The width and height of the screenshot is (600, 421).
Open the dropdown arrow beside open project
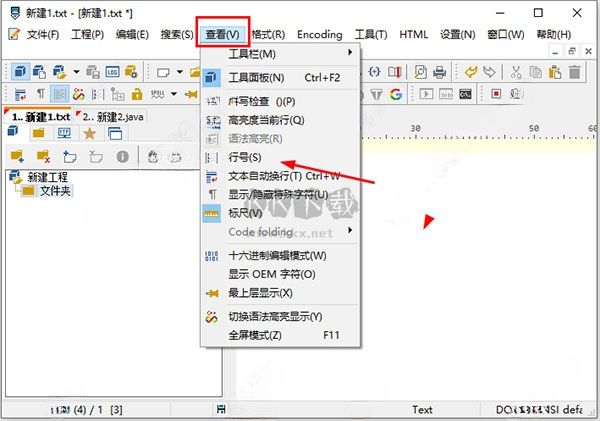pyautogui.click(x=76, y=72)
